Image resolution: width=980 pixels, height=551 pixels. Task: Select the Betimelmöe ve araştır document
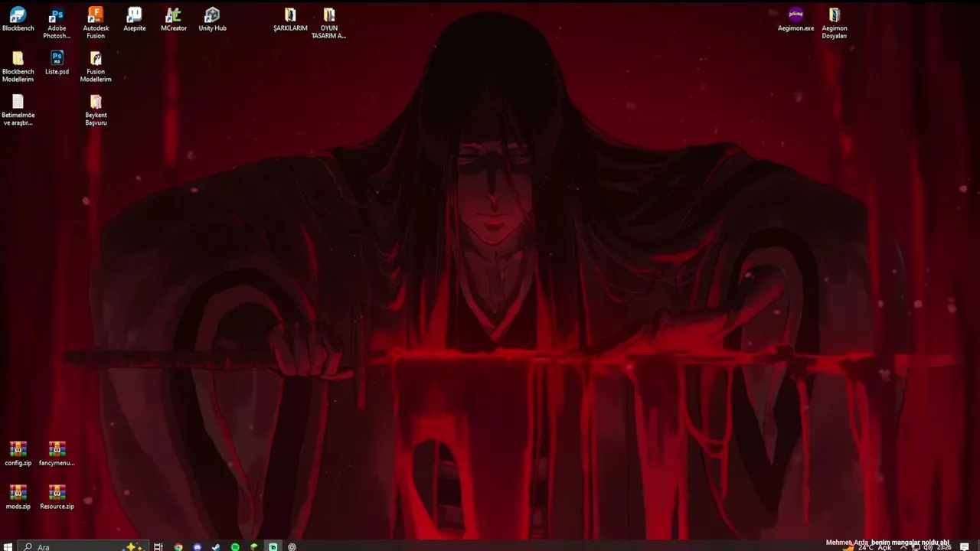18,110
